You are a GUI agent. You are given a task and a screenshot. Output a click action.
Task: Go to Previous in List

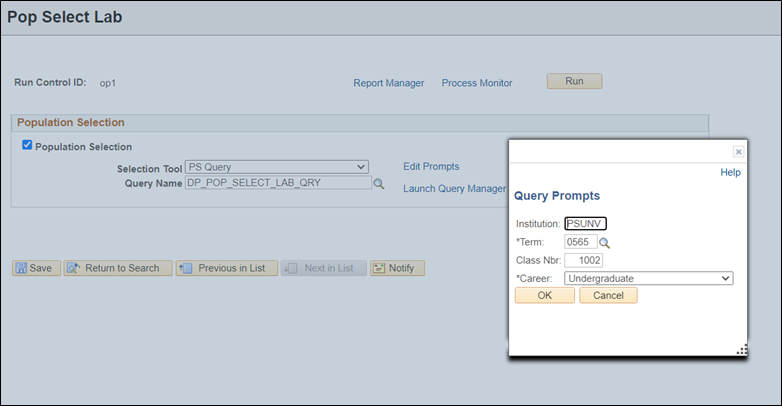(x=226, y=268)
